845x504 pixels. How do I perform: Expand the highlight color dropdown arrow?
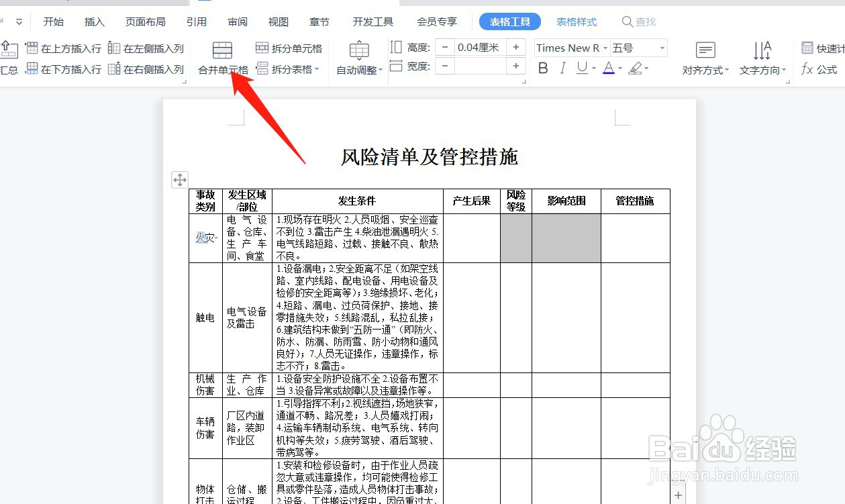coord(646,69)
